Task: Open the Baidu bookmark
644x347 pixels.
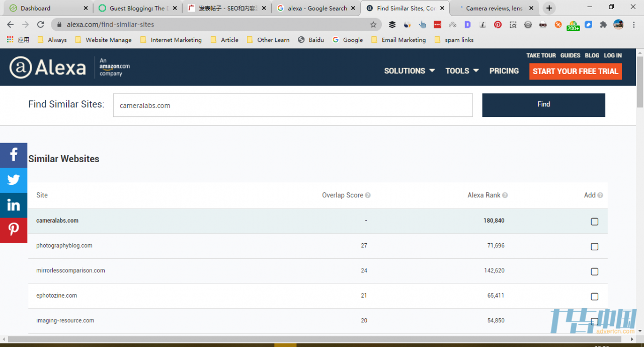Action: (x=311, y=40)
